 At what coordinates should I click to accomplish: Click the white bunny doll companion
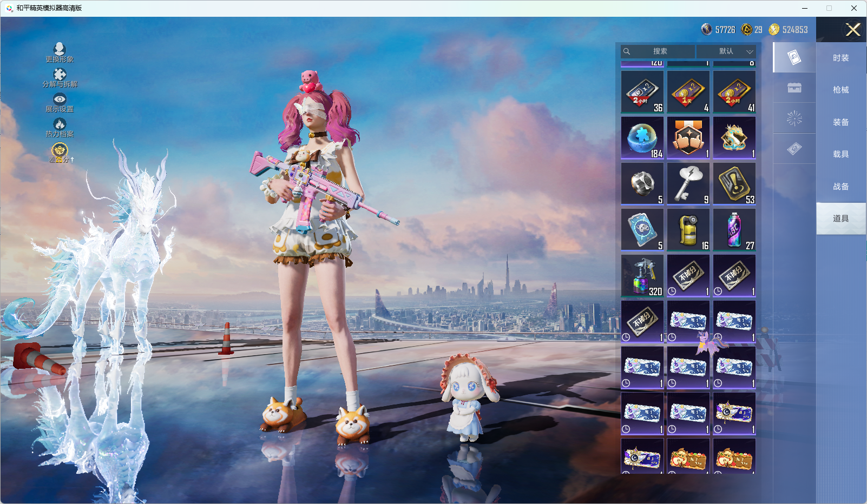tap(468, 397)
